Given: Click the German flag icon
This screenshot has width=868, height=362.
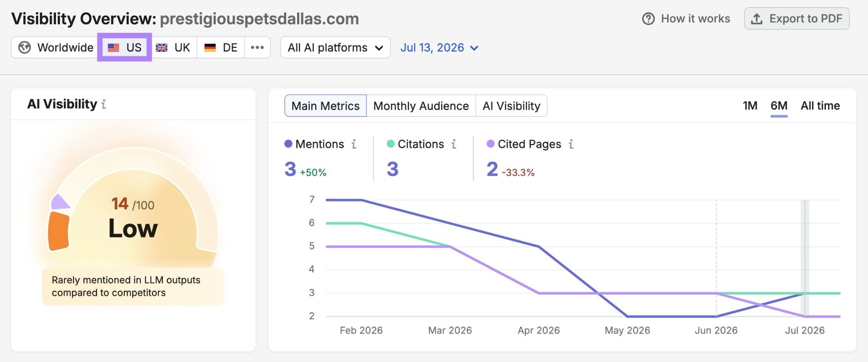Looking at the screenshot, I should point(210,48).
